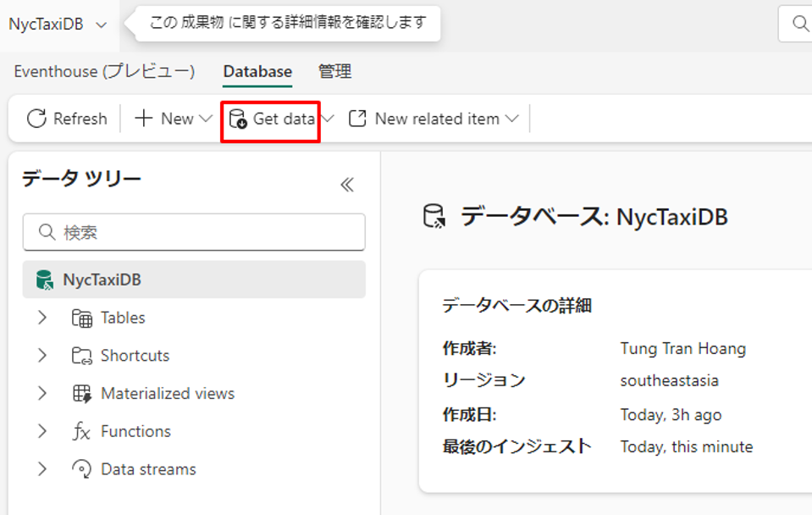Open the NycTaxiDB title dropdown

tap(101, 25)
